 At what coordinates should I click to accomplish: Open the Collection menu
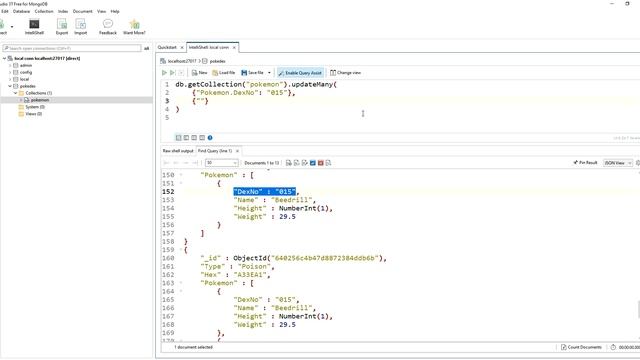tap(44, 11)
